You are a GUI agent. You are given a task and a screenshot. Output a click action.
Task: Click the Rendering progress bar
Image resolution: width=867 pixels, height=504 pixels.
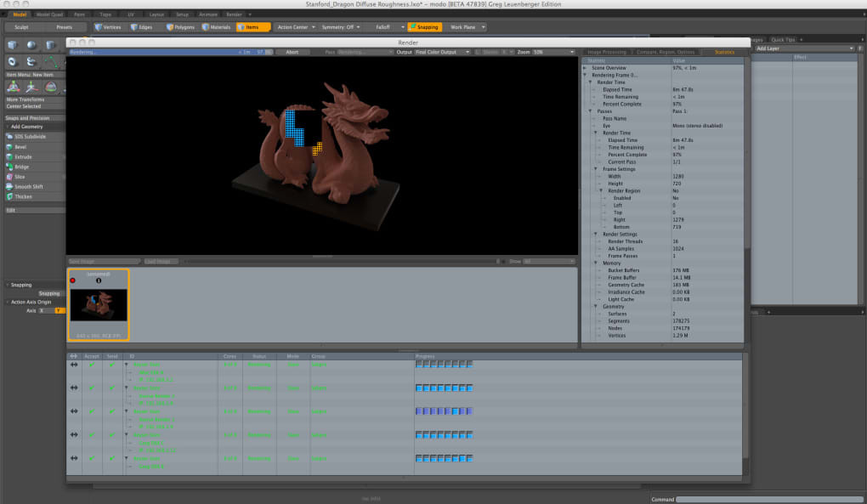tap(170, 52)
